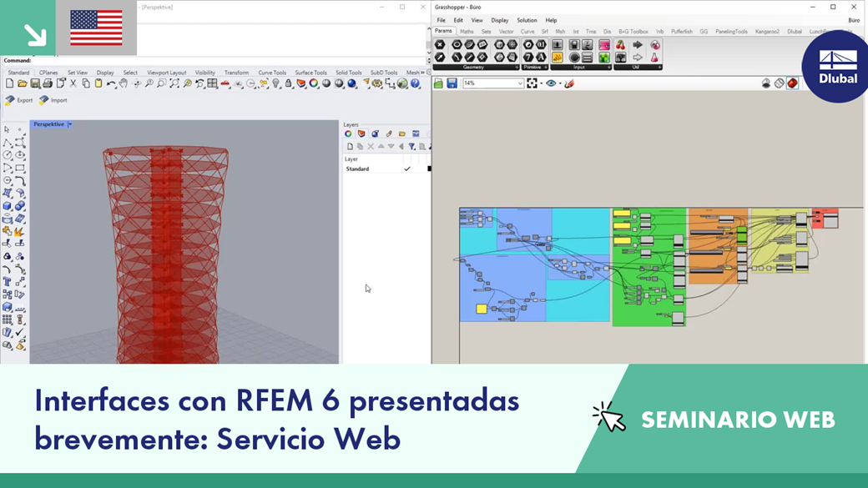Screen dimensions: 868x488
Task: Toggle the Standard layer's current-layer checkmark
Action: coord(407,169)
